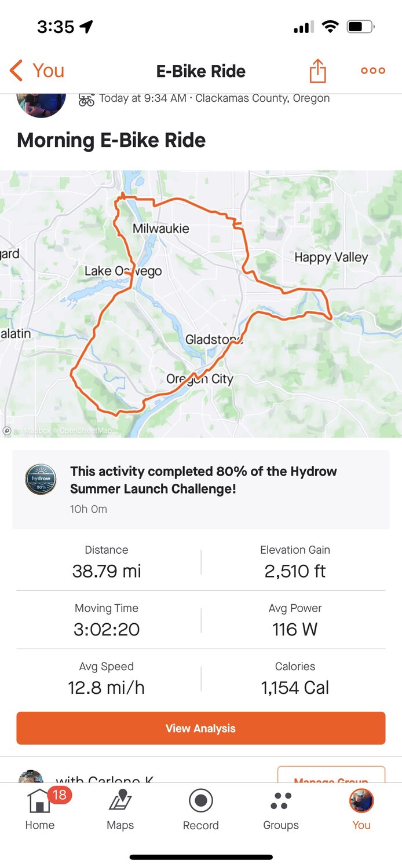Tap the e-bike activity type icon
Viewport: 402px width, 868px height.
coord(87,100)
